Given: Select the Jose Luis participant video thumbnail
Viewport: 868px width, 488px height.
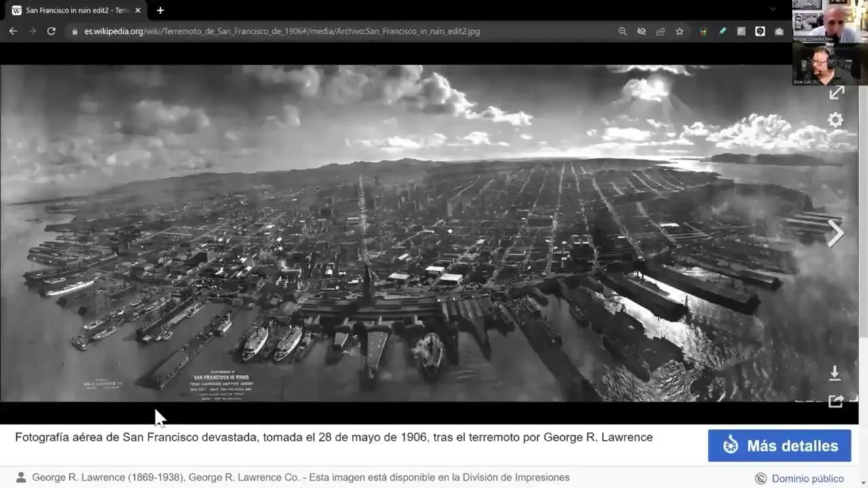Looking at the screenshot, I should coord(829,64).
